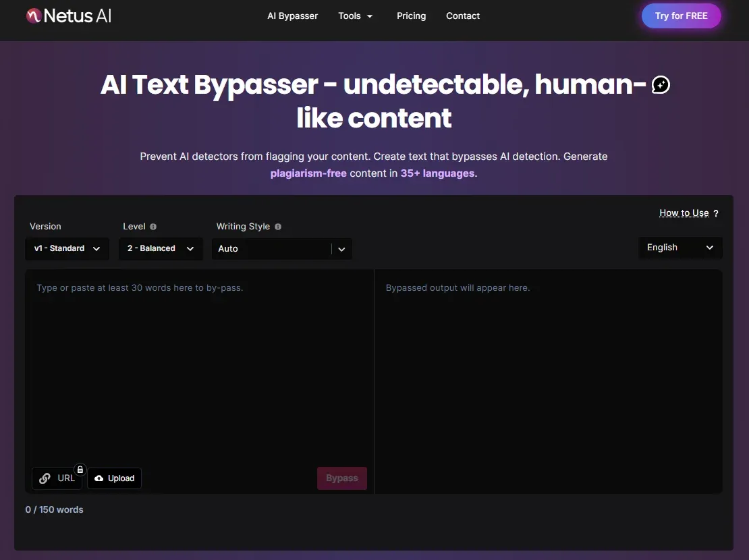The image size is (749, 560).
Task: Click the Bypassed output panel
Action: tap(548, 381)
